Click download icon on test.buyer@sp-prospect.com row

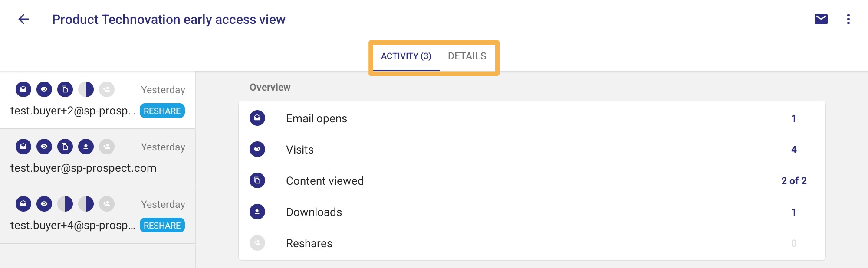pyautogui.click(x=86, y=147)
